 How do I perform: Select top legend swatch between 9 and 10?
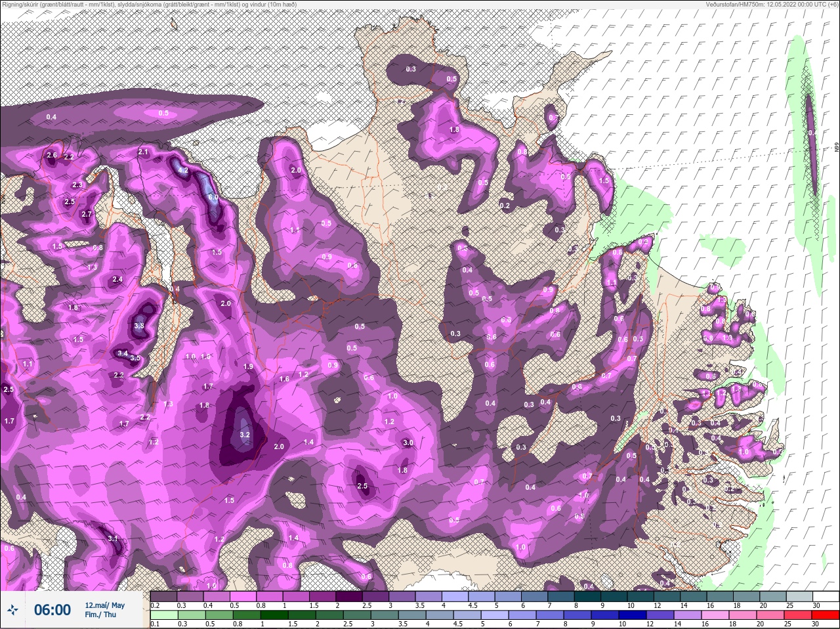pos(614,596)
